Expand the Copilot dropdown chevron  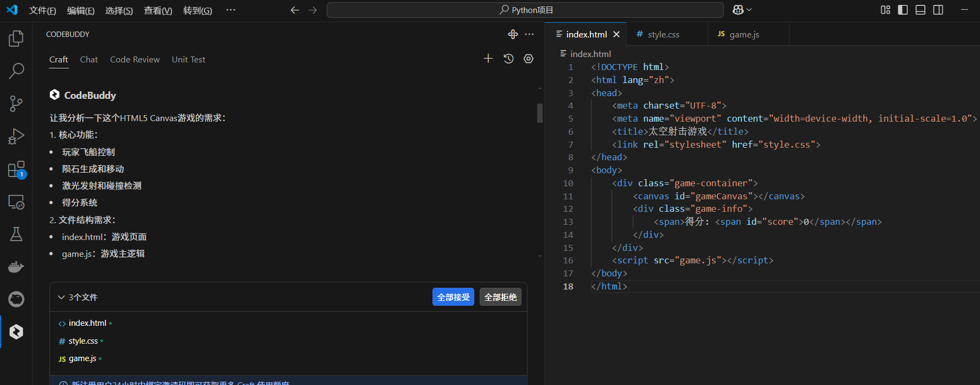point(749,10)
